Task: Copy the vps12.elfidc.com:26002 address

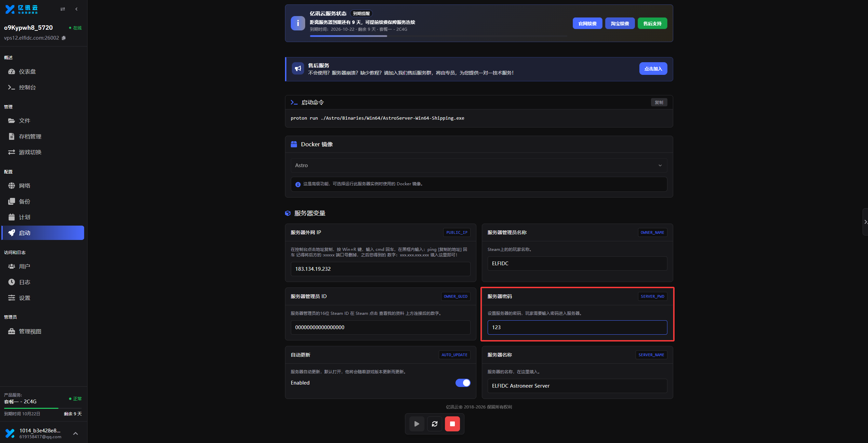Action: pyautogui.click(x=64, y=38)
